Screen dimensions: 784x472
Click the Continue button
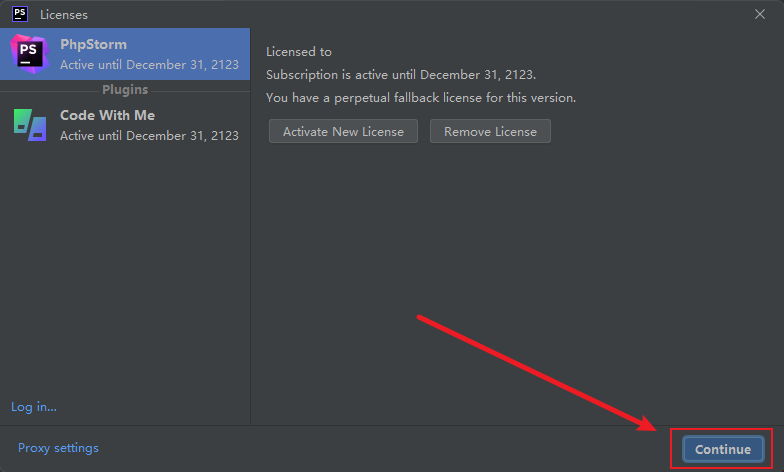pyautogui.click(x=722, y=449)
